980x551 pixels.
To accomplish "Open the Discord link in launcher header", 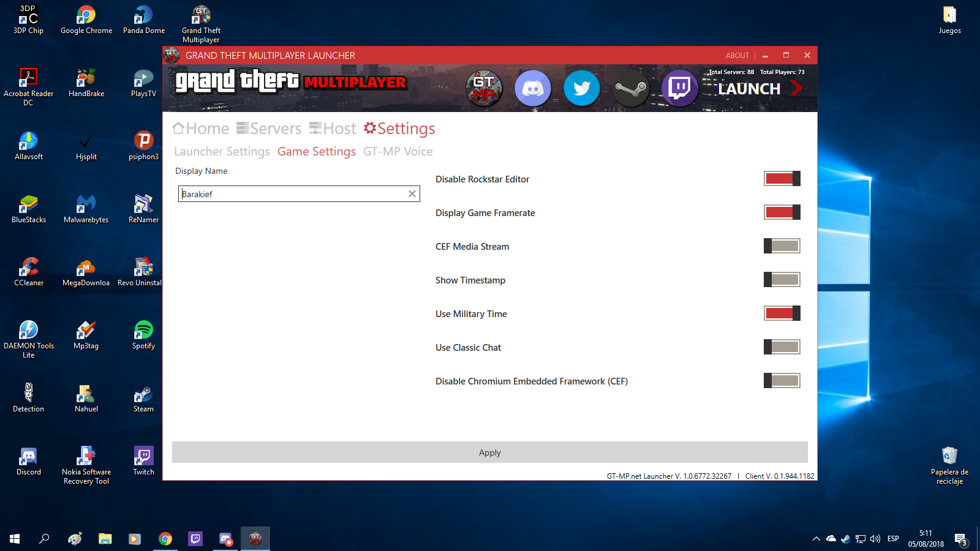I will [533, 88].
